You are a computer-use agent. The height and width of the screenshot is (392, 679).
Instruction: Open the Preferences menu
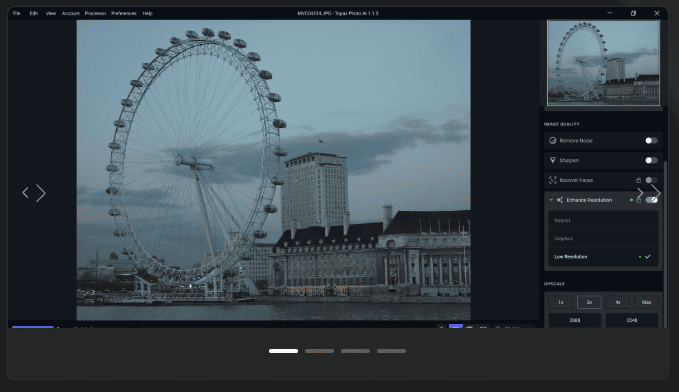pyautogui.click(x=124, y=13)
